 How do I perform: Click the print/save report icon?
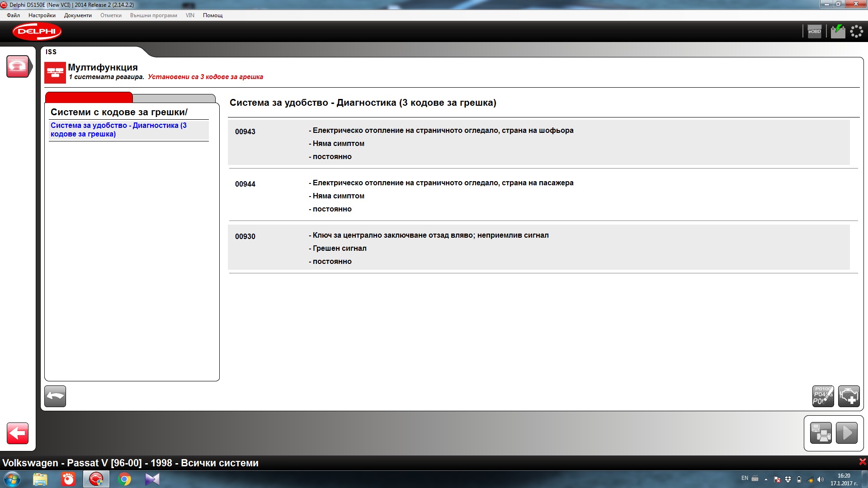click(821, 433)
